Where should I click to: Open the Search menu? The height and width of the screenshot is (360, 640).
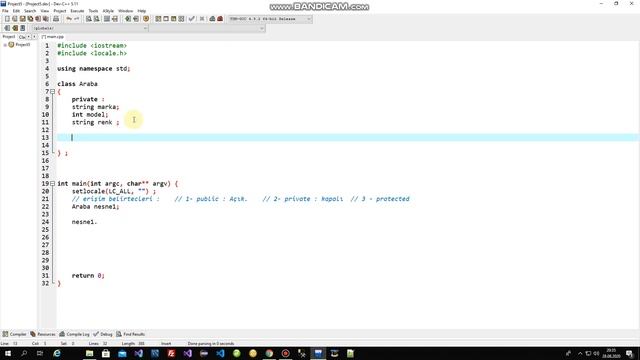[x=30, y=11]
